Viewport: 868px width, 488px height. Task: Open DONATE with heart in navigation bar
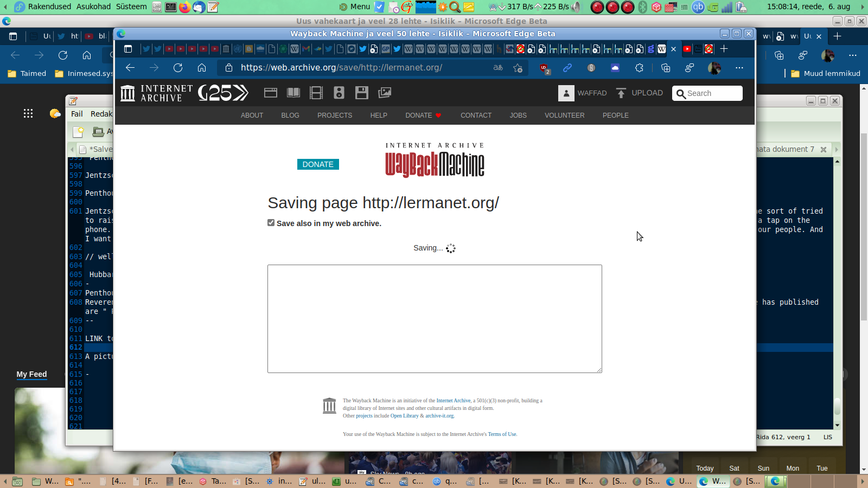[x=424, y=115]
